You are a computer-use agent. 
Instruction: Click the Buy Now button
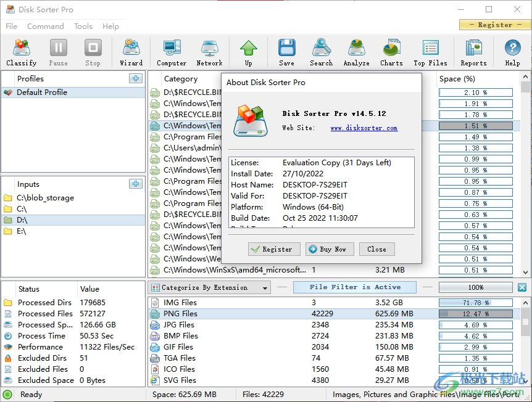[x=330, y=249]
